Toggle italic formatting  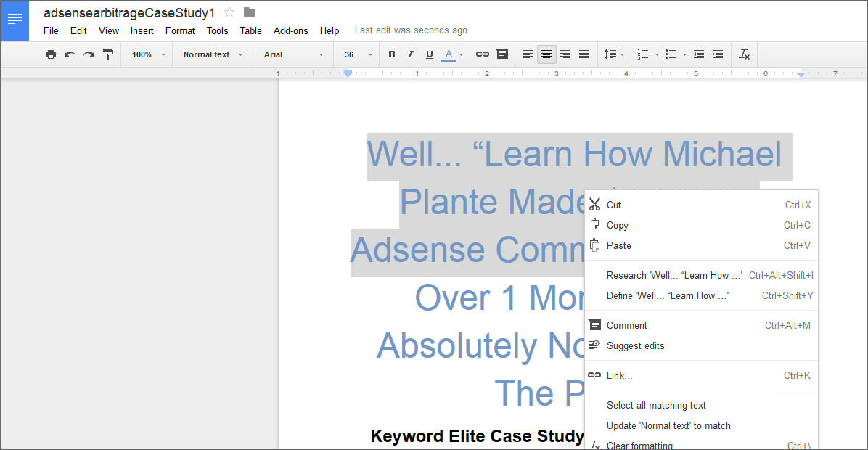410,54
